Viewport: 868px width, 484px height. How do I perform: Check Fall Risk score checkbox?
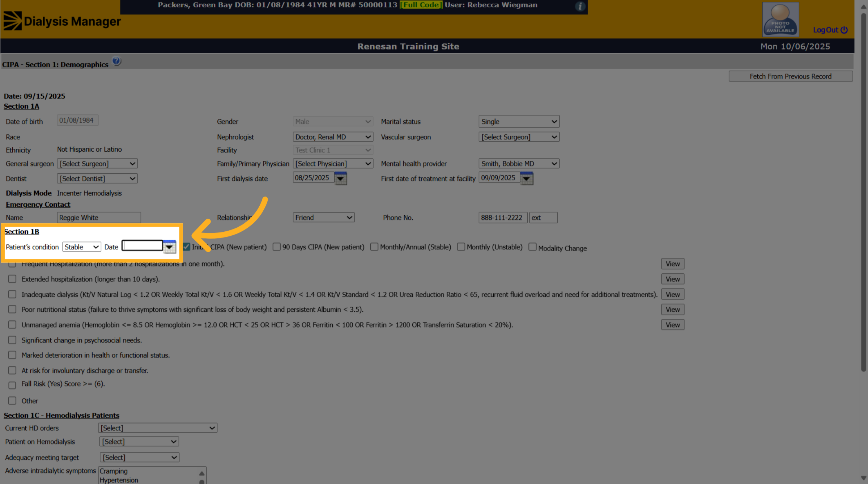pos(12,385)
